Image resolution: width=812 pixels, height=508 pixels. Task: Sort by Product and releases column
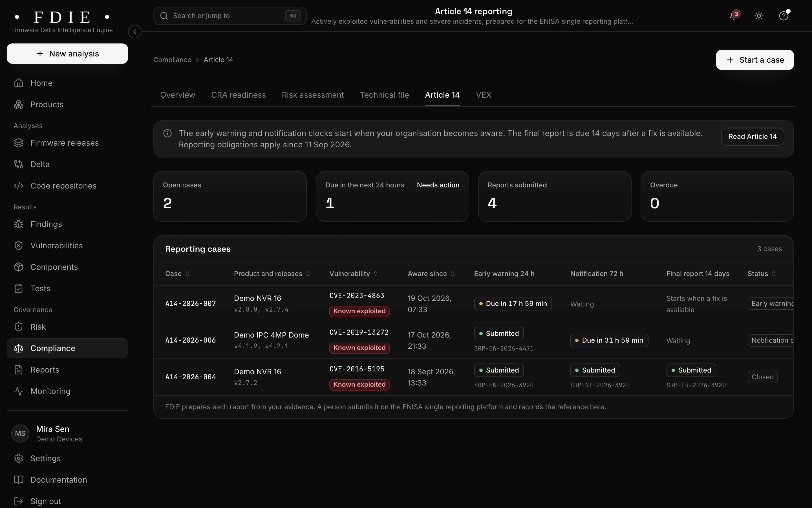[x=272, y=274]
